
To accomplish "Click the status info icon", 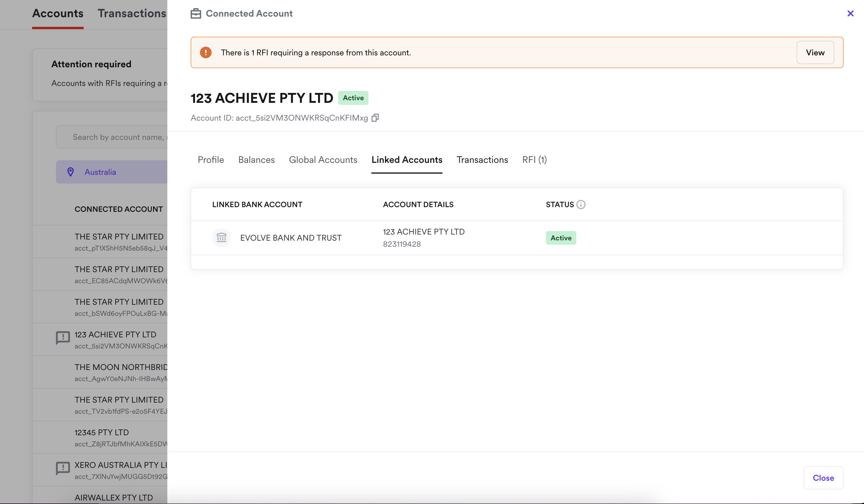I will tap(581, 205).
